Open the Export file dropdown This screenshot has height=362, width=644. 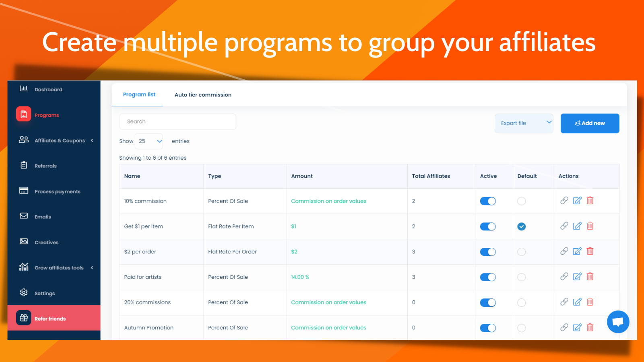[x=523, y=123]
